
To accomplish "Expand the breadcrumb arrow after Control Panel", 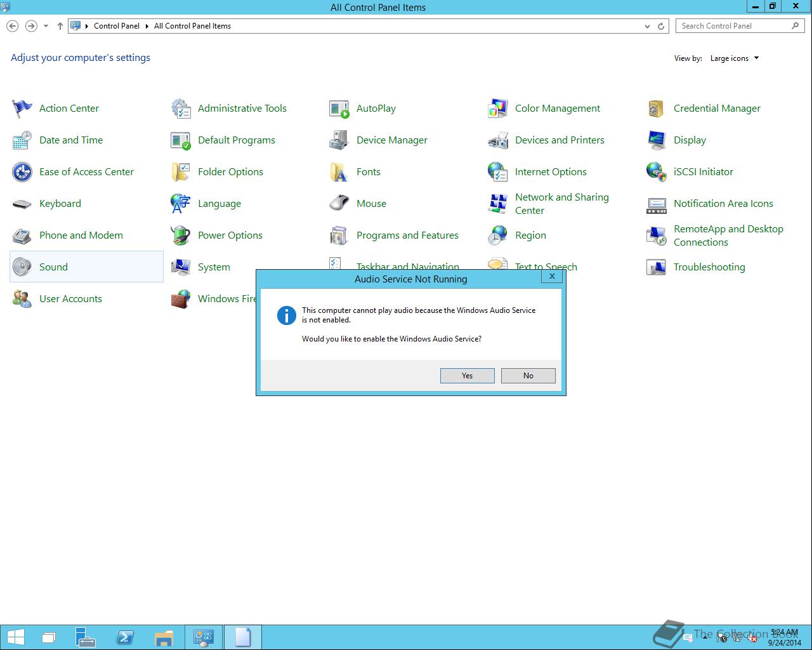I will [147, 26].
